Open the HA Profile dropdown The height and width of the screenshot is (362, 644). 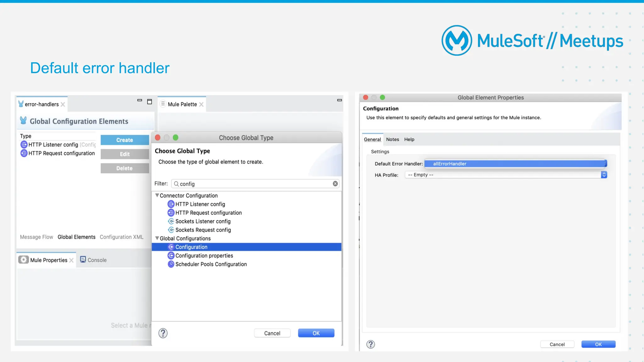pyautogui.click(x=506, y=175)
